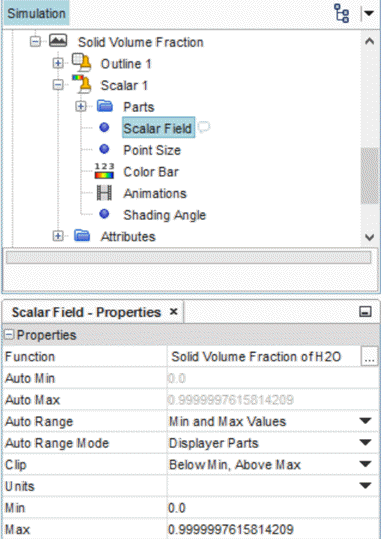Viewport: 381px width, 539px height.
Task: Click the tree hierarchy icon in Simulation header
Action: pos(342,14)
